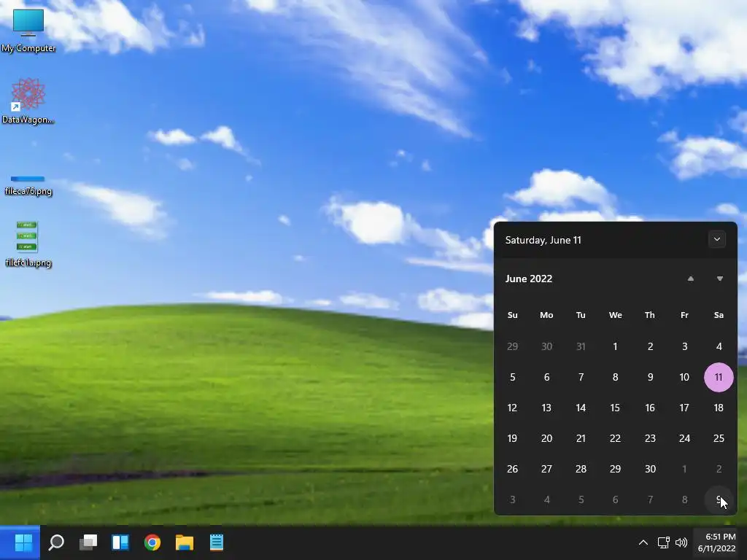Select today's highlighted date 11
This screenshot has width=747, height=560.
719,377
